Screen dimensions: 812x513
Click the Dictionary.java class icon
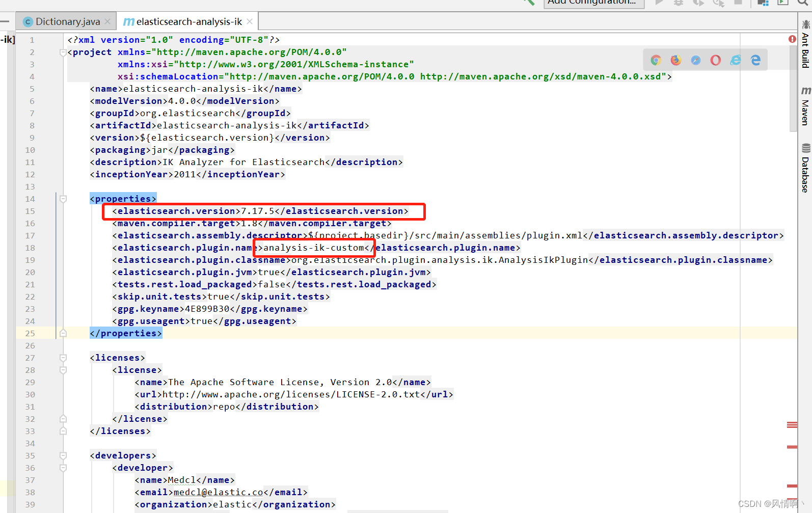[28, 21]
